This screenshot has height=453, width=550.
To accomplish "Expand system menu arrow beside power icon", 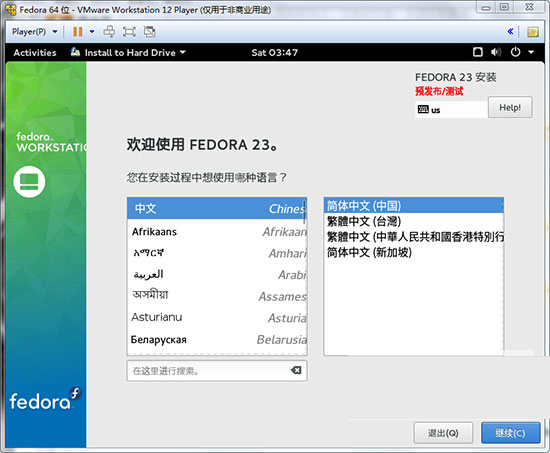I will click(531, 52).
